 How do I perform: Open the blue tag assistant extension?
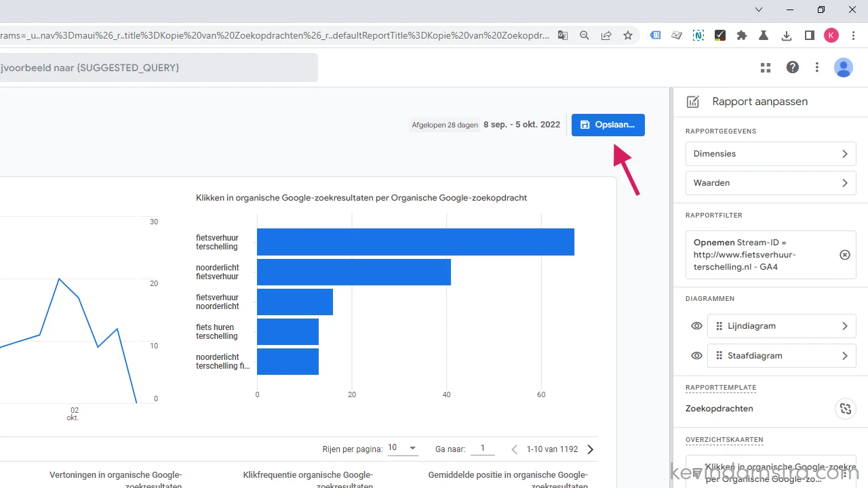(x=655, y=35)
